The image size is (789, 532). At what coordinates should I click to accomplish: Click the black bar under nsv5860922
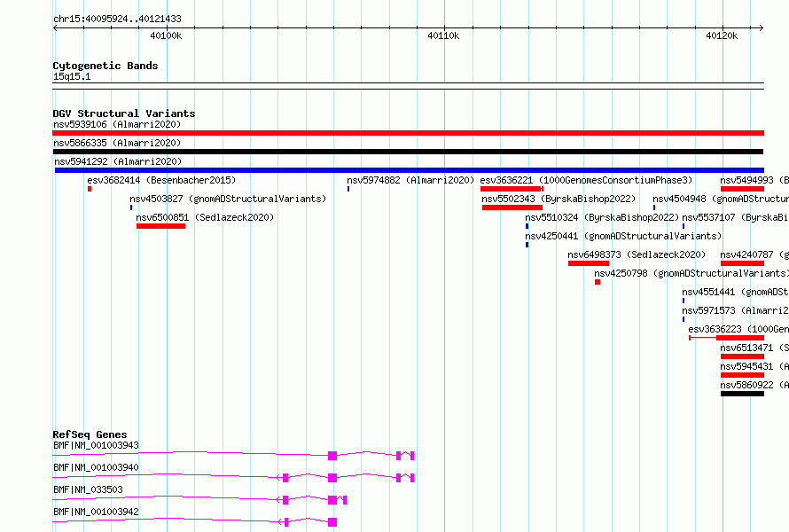(x=742, y=394)
